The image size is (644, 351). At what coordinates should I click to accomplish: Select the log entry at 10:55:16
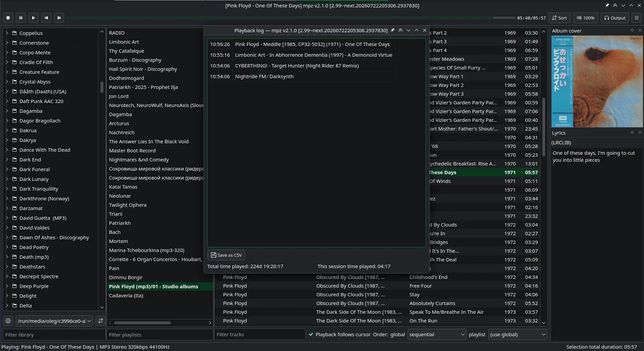click(x=301, y=55)
